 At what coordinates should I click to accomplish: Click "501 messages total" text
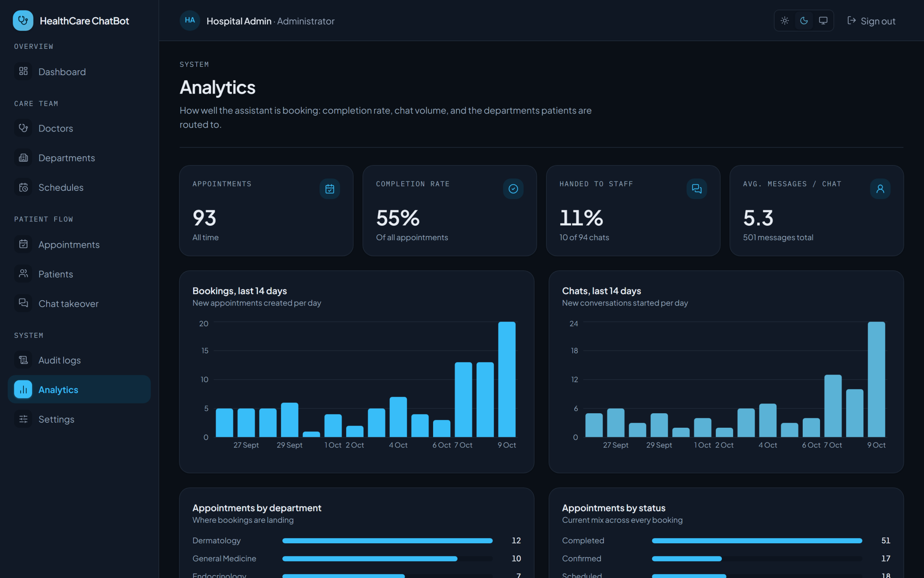tap(778, 237)
